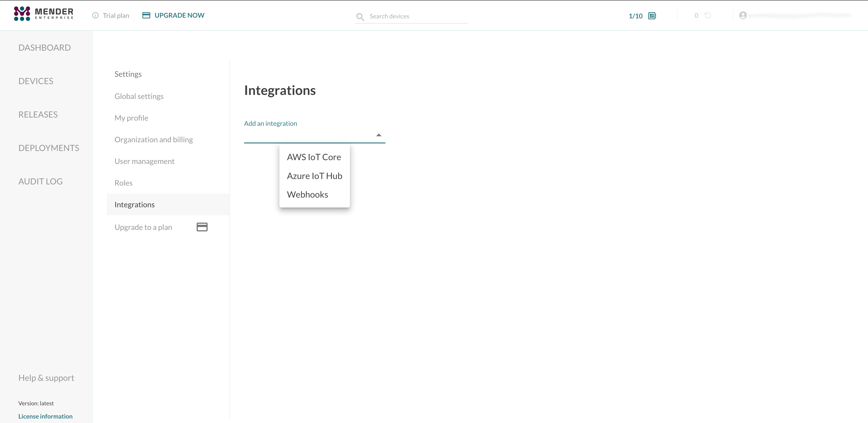The width and height of the screenshot is (868, 423).
Task: Click the credit card icon beside UPGRADE NOW
Action: pyautogui.click(x=146, y=15)
